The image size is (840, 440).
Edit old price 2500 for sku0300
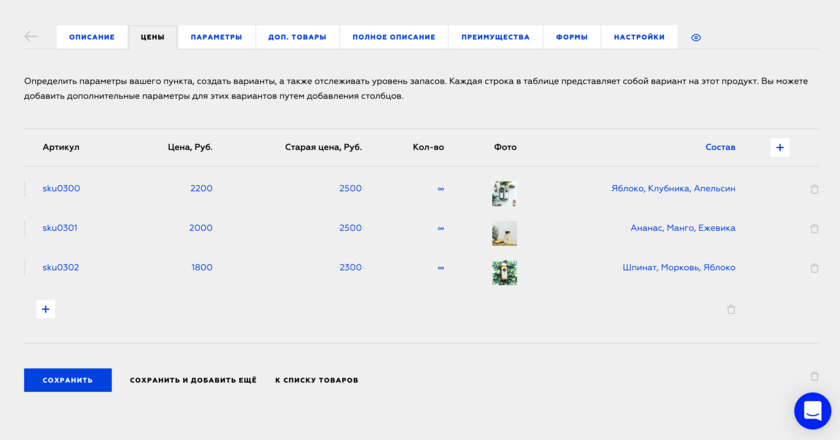(x=350, y=188)
